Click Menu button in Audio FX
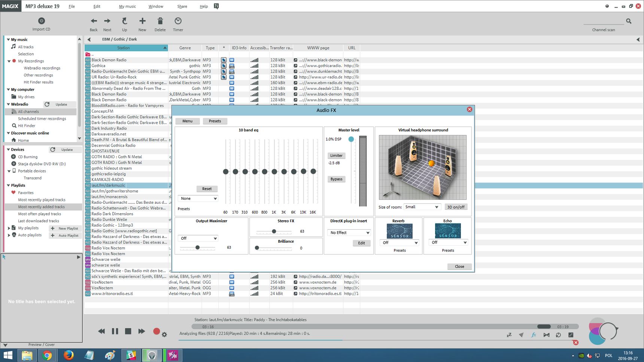Viewport: 644px width, 362px height. click(187, 121)
